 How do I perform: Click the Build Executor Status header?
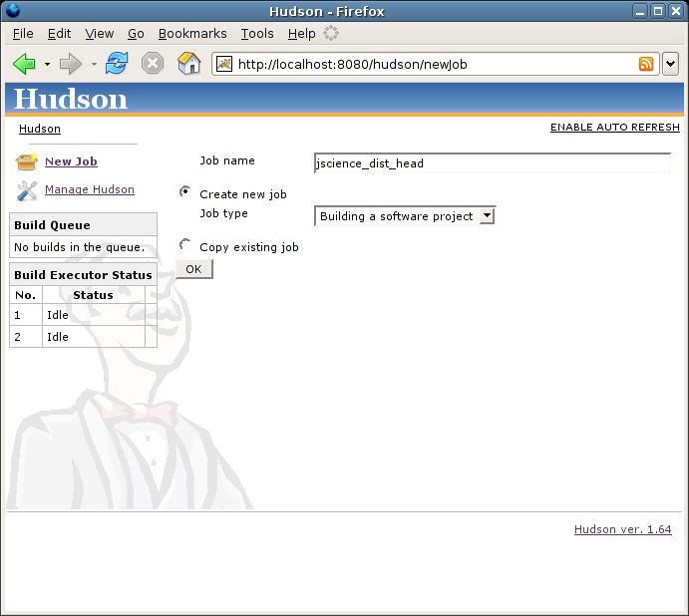83,274
